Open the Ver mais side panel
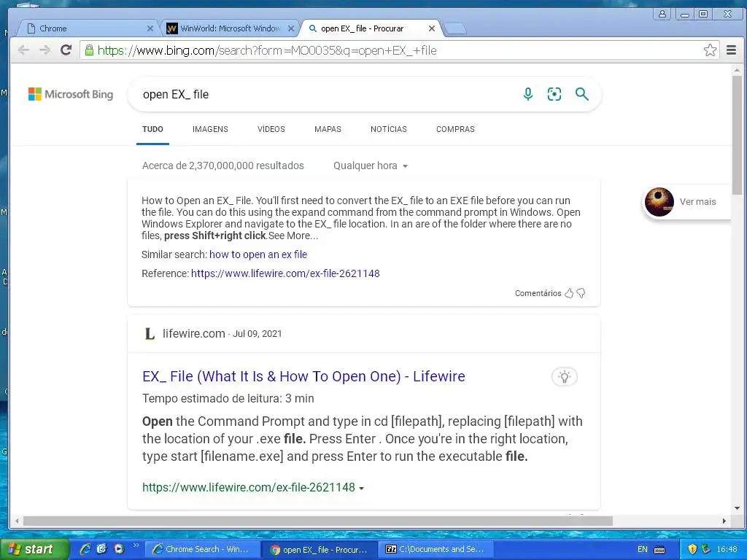The width and height of the screenshot is (747, 560). (x=697, y=201)
